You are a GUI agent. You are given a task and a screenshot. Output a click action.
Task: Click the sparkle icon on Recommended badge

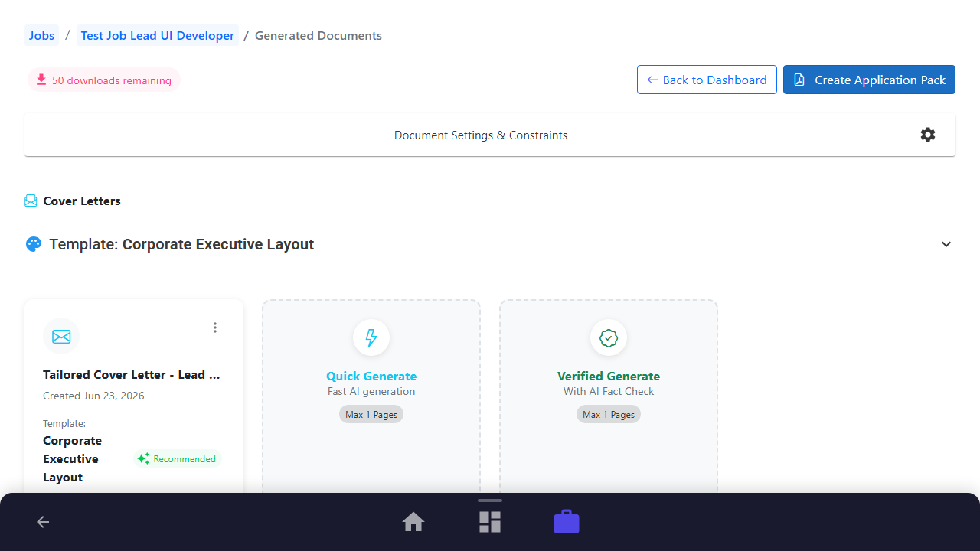tap(143, 459)
